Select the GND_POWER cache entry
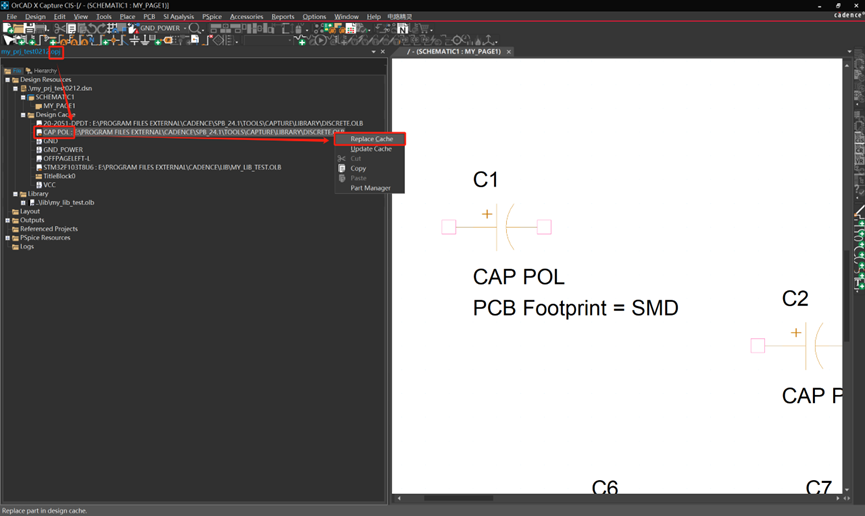 point(63,150)
